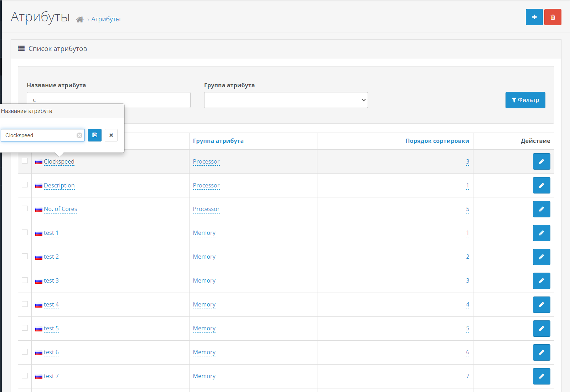The width and height of the screenshot is (570, 392).
Task: Click the red trash delete button
Action: pyautogui.click(x=553, y=17)
